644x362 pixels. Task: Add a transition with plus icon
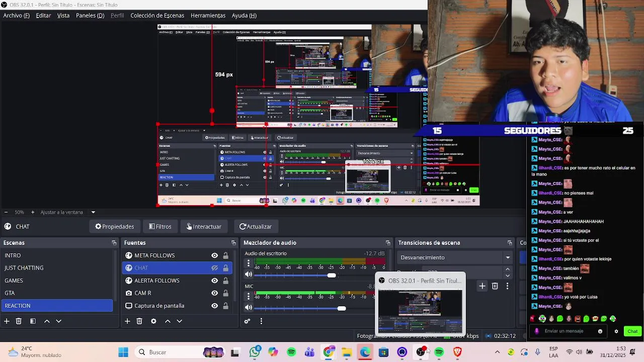point(482,286)
